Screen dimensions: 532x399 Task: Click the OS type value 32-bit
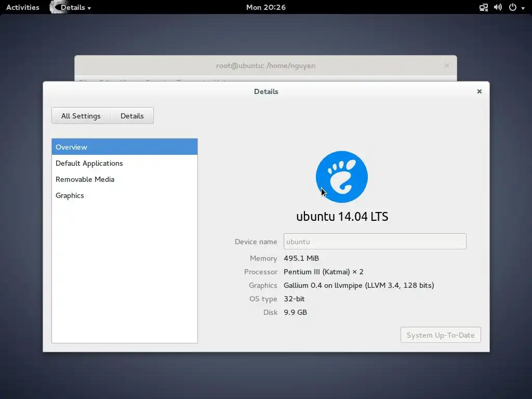[x=294, y=299]
